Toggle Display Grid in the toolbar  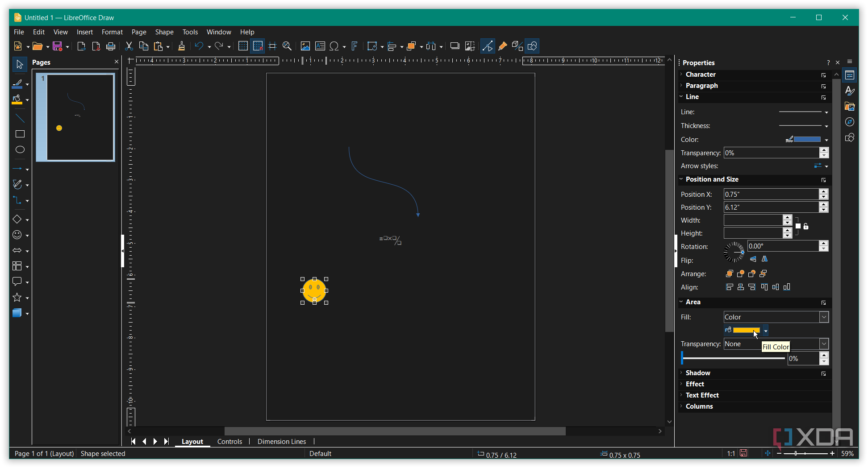(242, 46)
